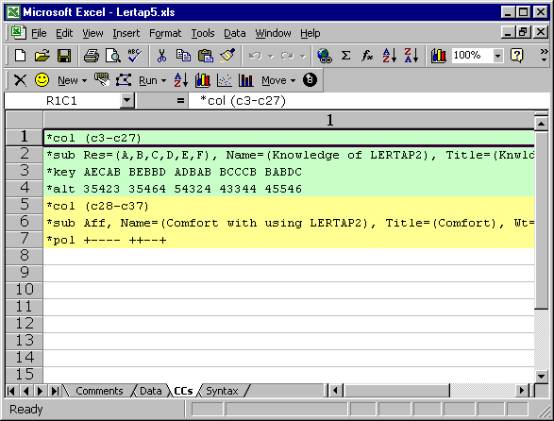Expand the Redo history dropdown arrow
The height and width of the screenshot is (421, 554).
click(x=303, y=56)
